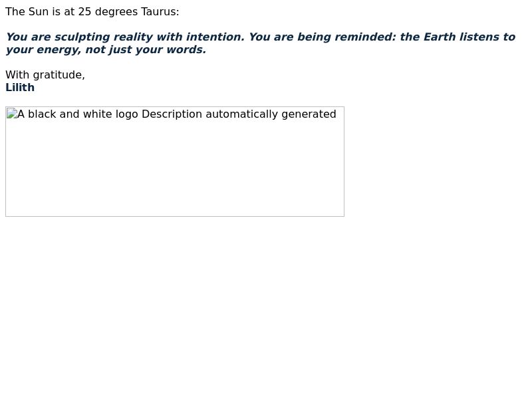Click the number '25' in the first line

[85, 12]
